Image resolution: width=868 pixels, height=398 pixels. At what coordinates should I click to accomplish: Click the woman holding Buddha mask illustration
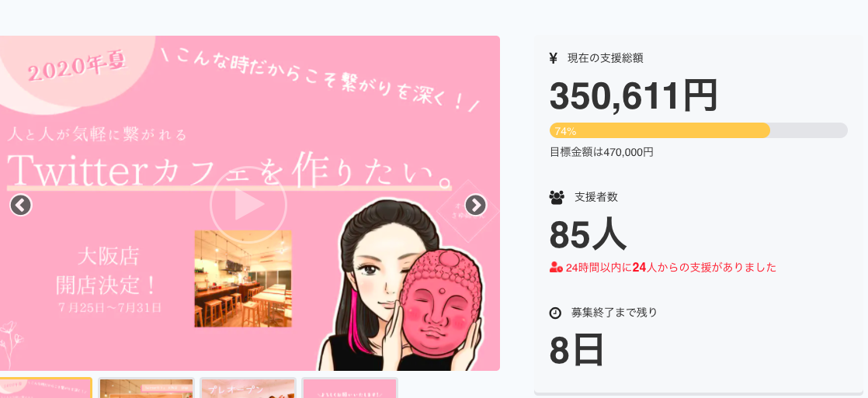403,285
